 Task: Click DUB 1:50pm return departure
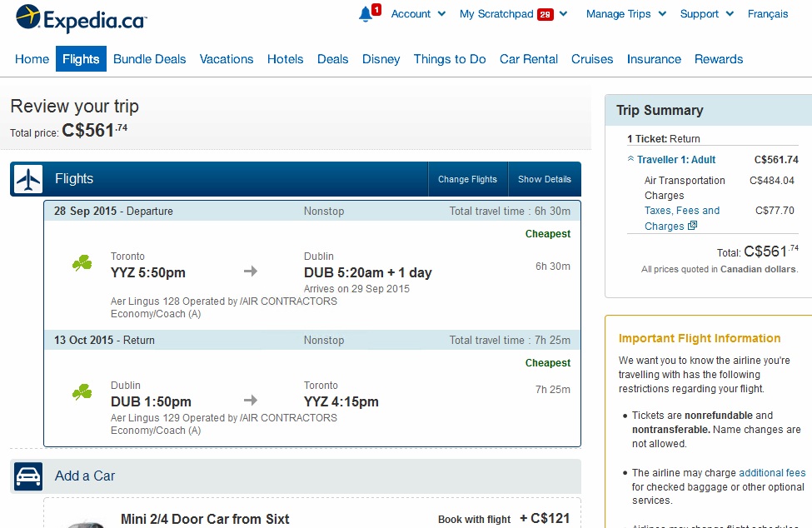(151, 401)
